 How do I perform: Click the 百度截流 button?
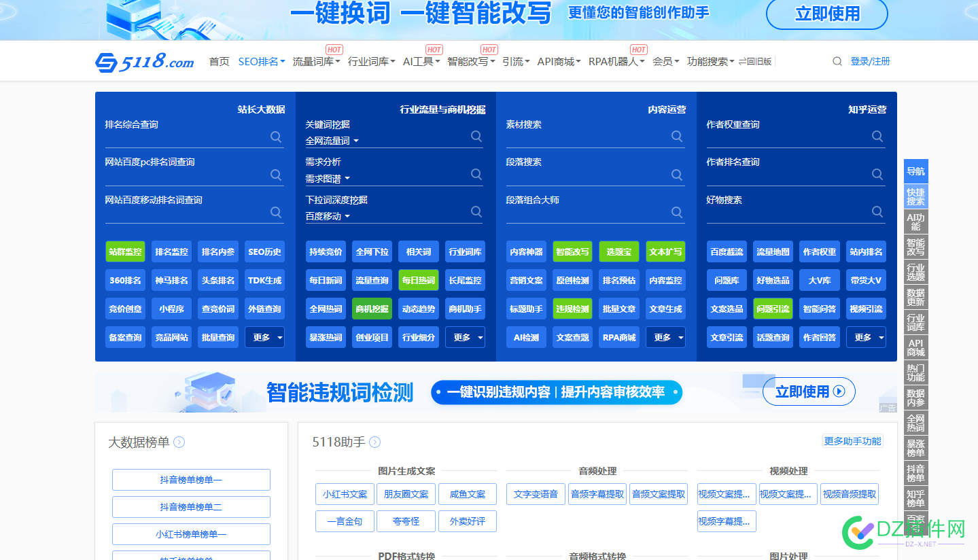[x=727, y=251]
